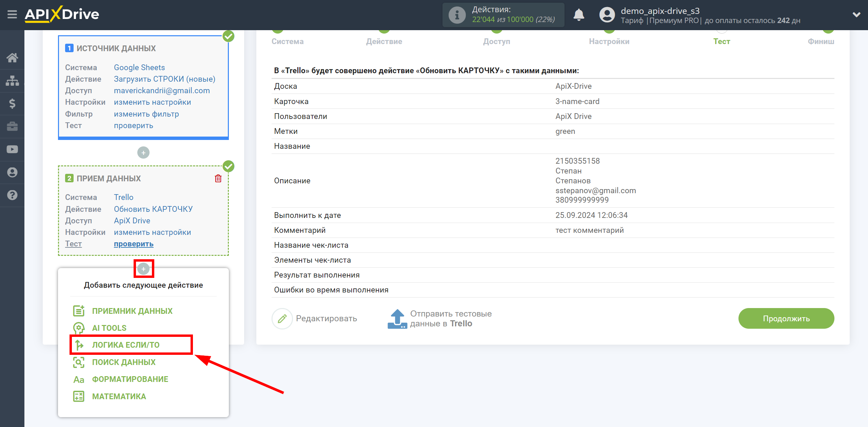Click Редактировать text button
This screenshot has height=427, width=868.
(x=326, y=319)
